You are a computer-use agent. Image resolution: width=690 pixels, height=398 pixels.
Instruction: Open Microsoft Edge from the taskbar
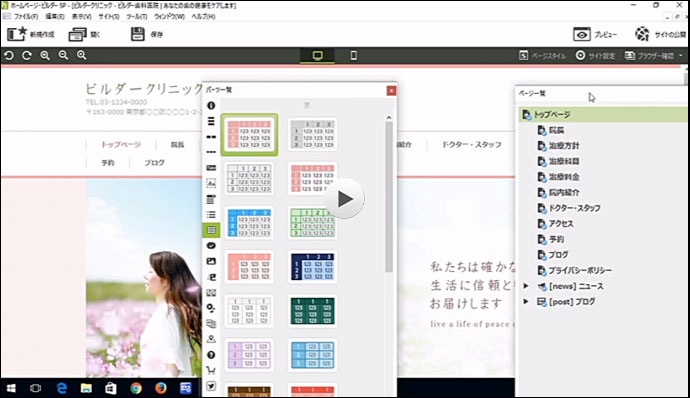(62, 388)
